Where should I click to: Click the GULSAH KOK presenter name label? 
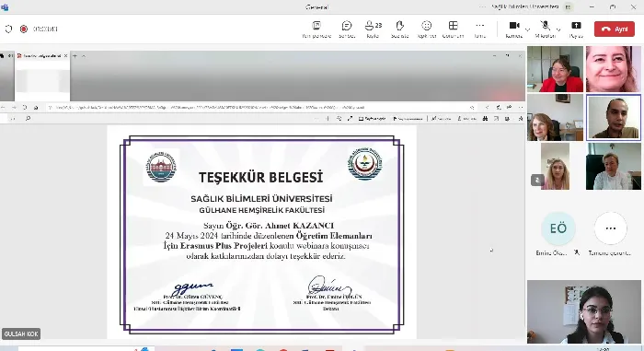tap(21, 333)
